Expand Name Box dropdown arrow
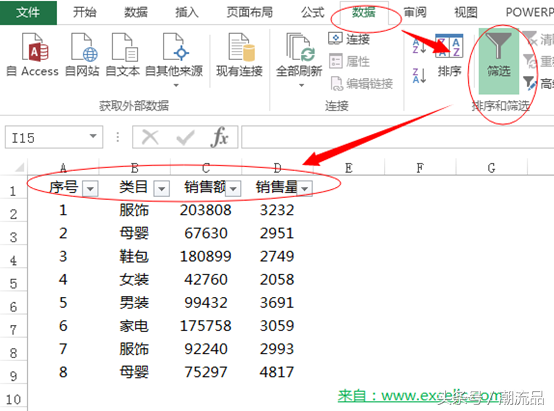 [x=93, y=136]
